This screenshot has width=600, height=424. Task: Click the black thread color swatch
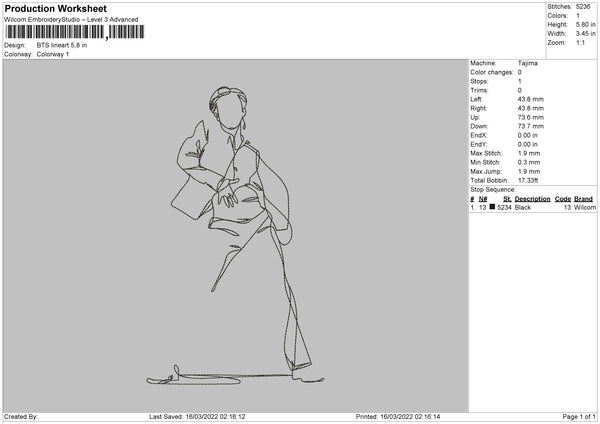point(492,207)
